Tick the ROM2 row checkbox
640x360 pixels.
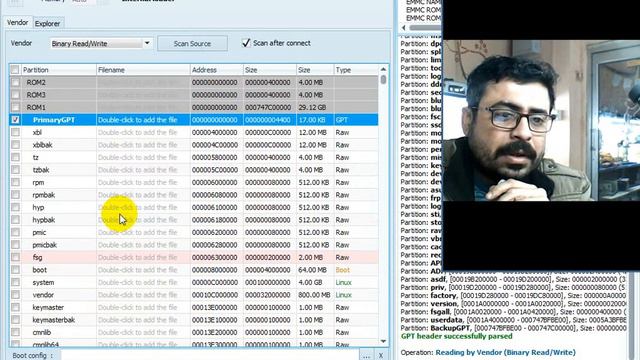[x=15, y=82]
